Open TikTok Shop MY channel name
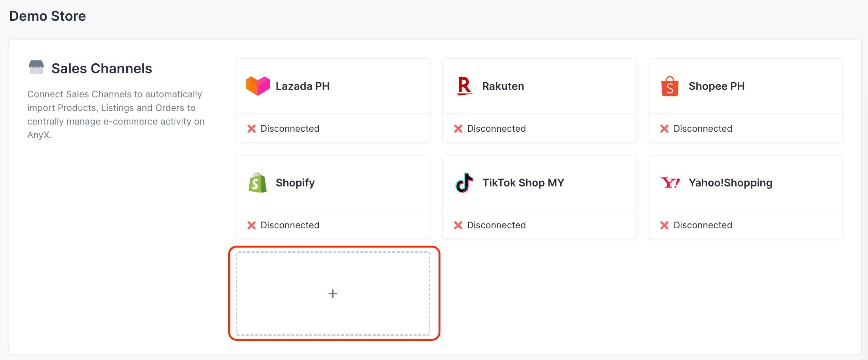 click(523, 183)
